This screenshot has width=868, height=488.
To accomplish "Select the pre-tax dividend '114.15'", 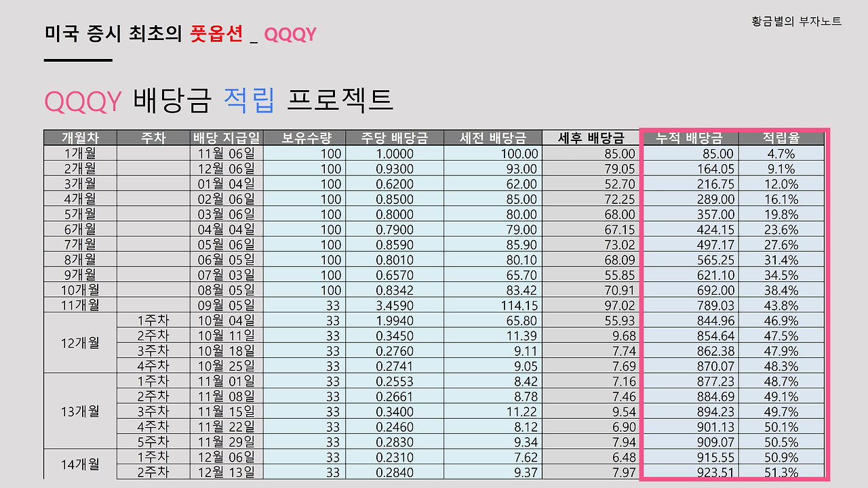I will [x=520, y=306].
